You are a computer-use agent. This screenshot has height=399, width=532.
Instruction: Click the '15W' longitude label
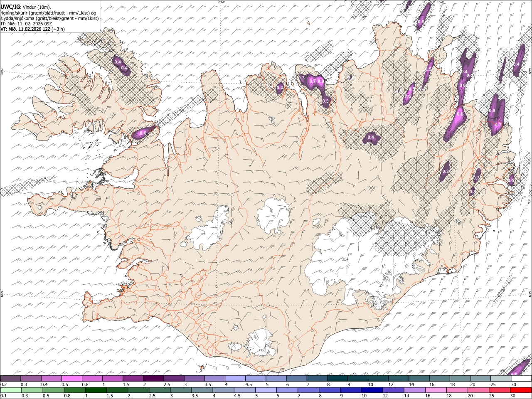tap(440, 2)
